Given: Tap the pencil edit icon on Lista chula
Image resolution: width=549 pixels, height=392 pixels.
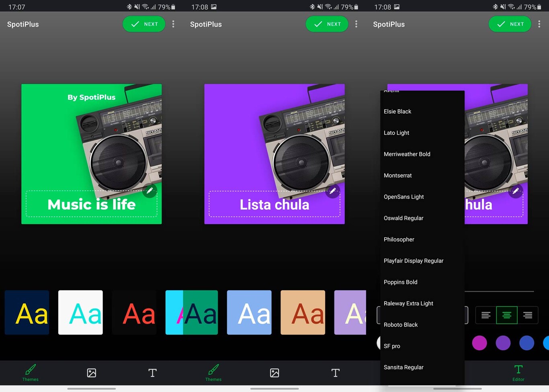Looking at the screenshot, I should click(333, 192).
